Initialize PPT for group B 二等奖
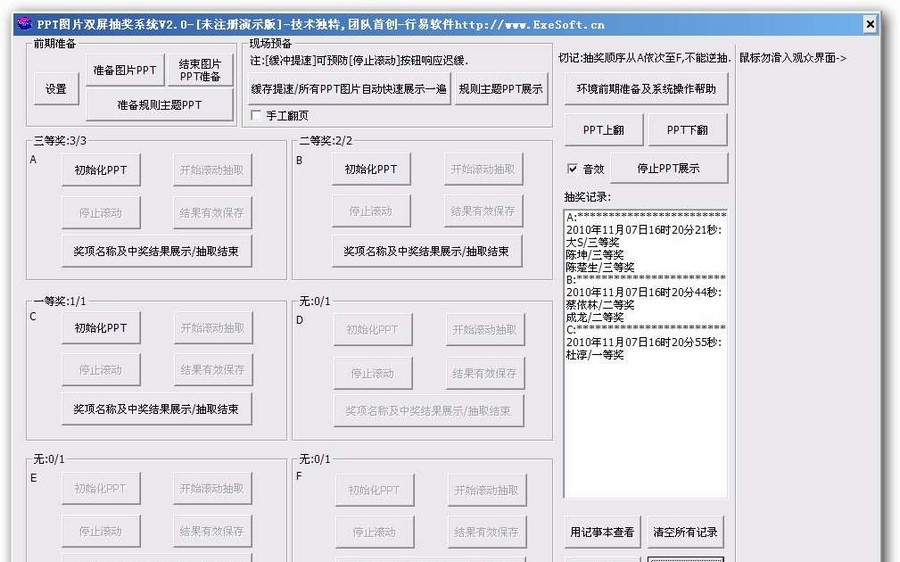900x562 pixels. pos(371,169)
